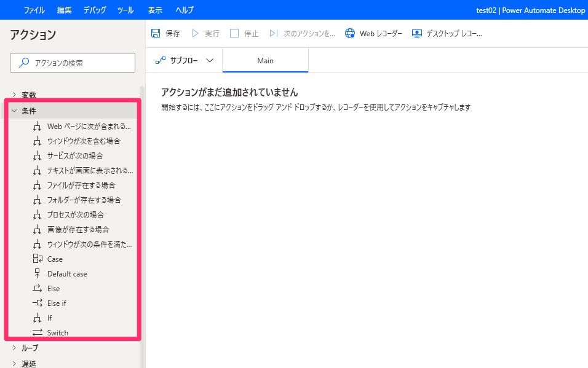Open the デバッグ menu
Viewport: 588px width, 368px height.
[95, 10]
